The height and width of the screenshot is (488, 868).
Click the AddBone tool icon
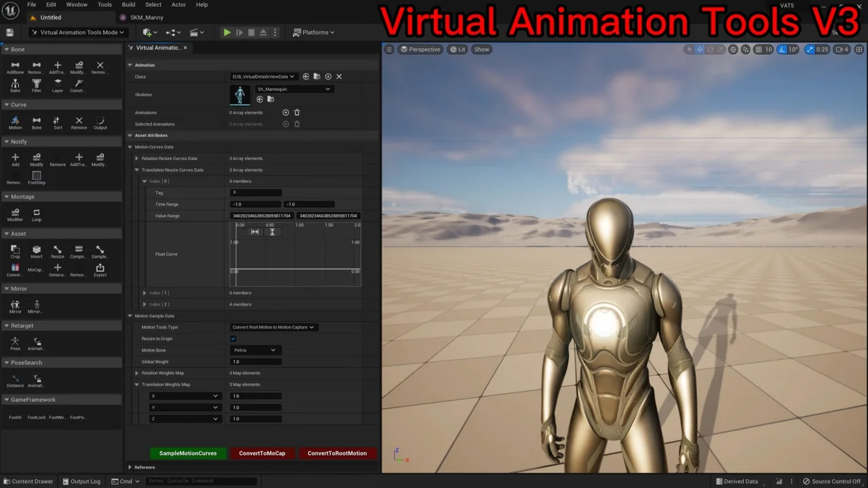tap(15, 67)
